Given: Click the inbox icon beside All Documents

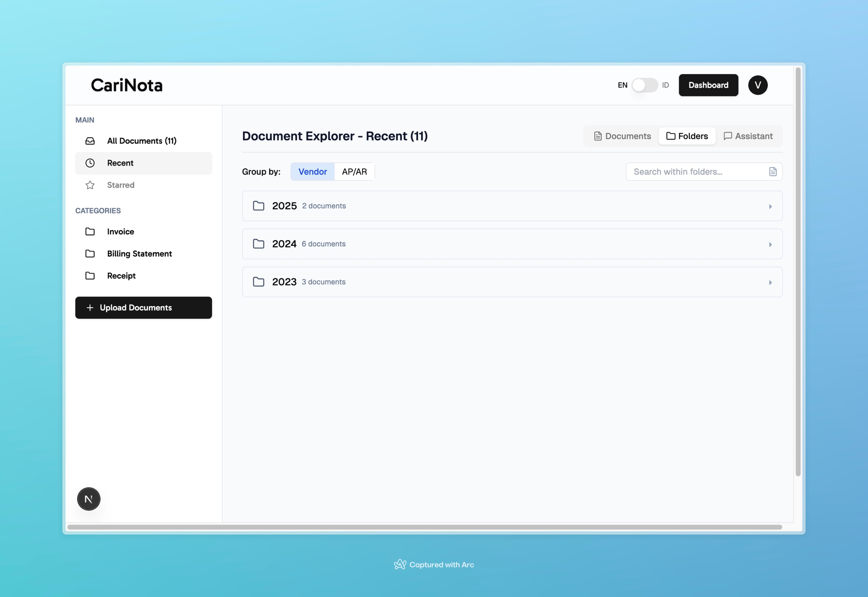Looking at the screenshot, I should coord(90,141).
